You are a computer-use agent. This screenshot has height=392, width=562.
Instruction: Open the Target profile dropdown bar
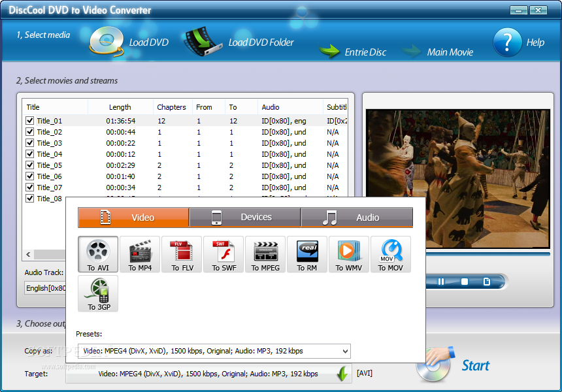coord(208,374)
